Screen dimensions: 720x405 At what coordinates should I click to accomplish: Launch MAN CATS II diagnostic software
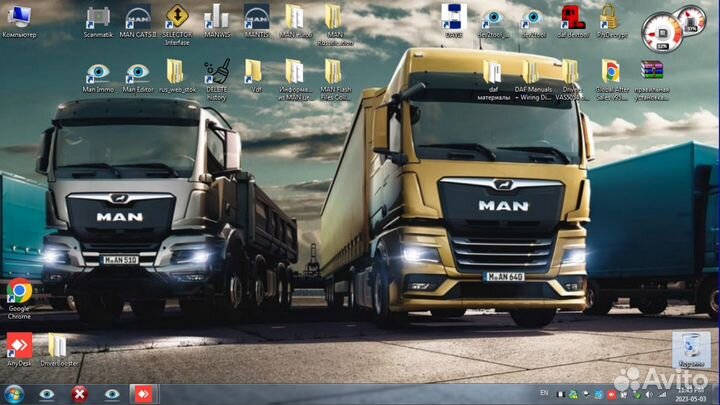tap(137, 18)
